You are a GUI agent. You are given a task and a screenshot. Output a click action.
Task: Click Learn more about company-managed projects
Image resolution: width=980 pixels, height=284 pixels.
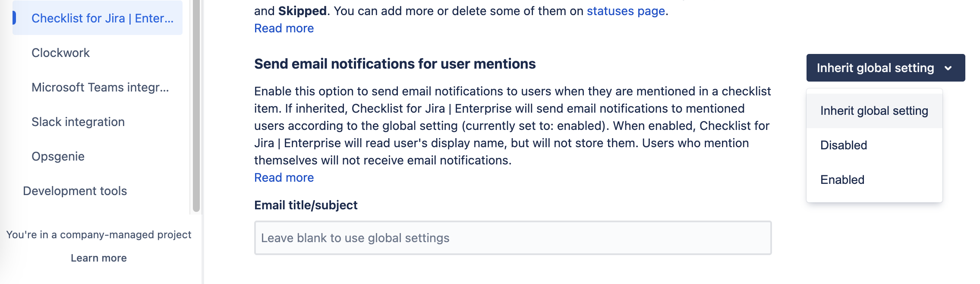(x=98, y=258)
